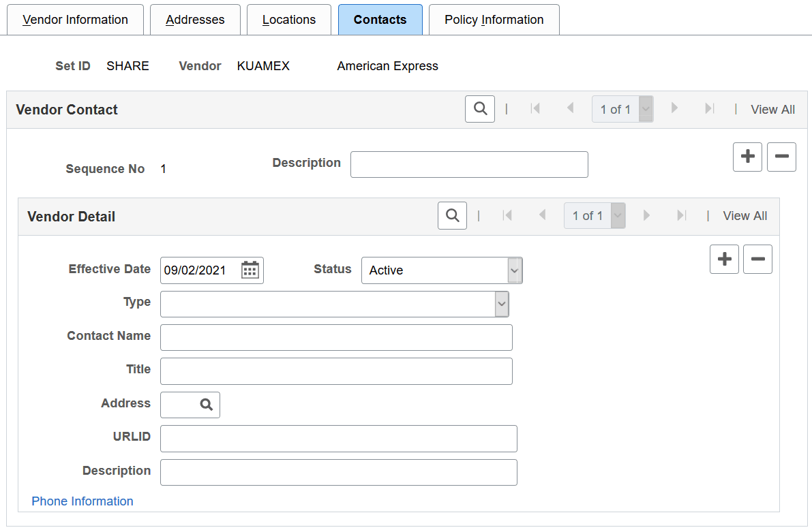Go to next row in Vendor Contact
This screenshot has height=532, width=812.
pos(674,109)
